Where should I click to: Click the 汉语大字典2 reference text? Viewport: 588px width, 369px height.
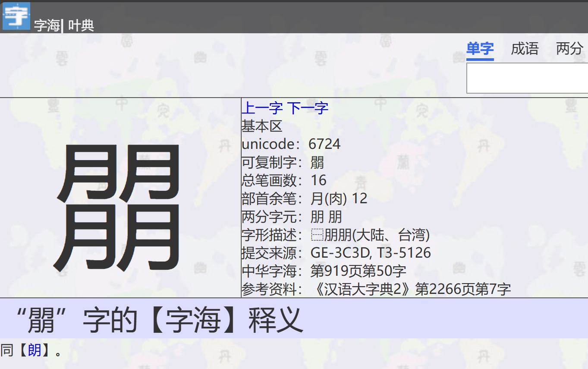pos(411,290)
